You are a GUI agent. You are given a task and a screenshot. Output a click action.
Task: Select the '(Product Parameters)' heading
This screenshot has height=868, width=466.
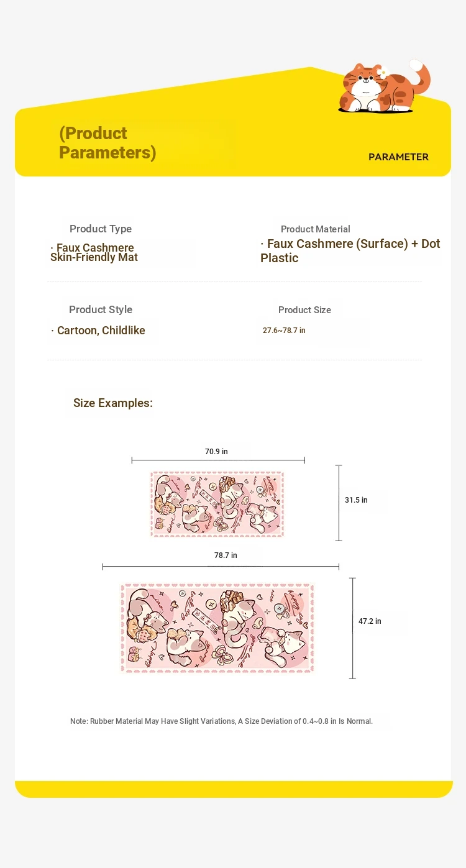click(107, 143)
